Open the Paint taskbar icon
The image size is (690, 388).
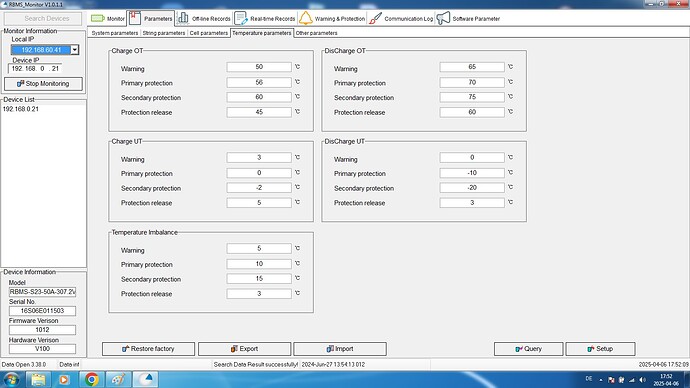click(x=118, y=379)
